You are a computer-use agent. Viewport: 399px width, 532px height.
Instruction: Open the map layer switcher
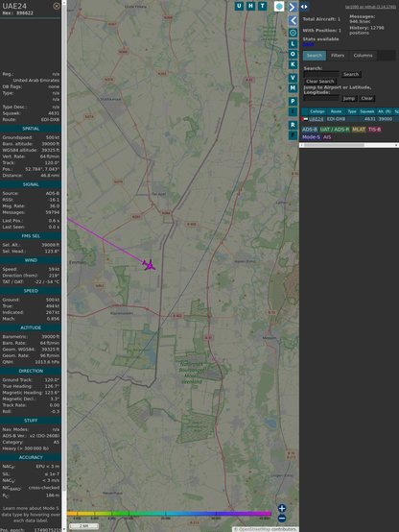tap(279, 6)
